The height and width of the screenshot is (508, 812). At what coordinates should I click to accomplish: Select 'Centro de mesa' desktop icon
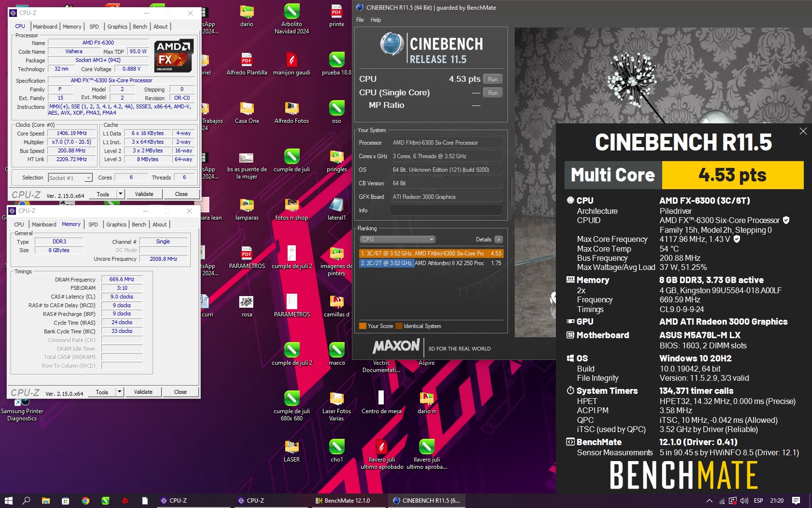pos(381,403)
